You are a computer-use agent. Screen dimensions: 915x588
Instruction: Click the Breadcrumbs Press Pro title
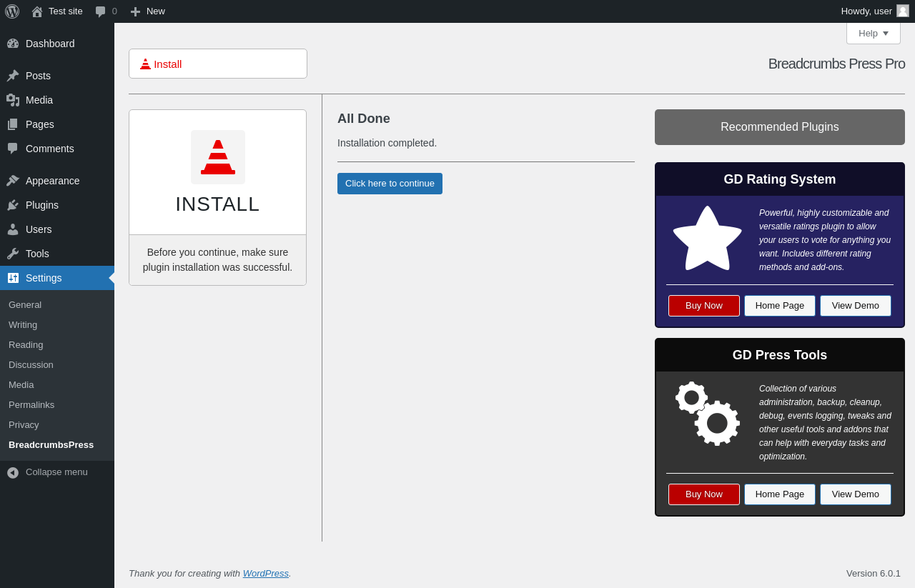tap(836, 64)
